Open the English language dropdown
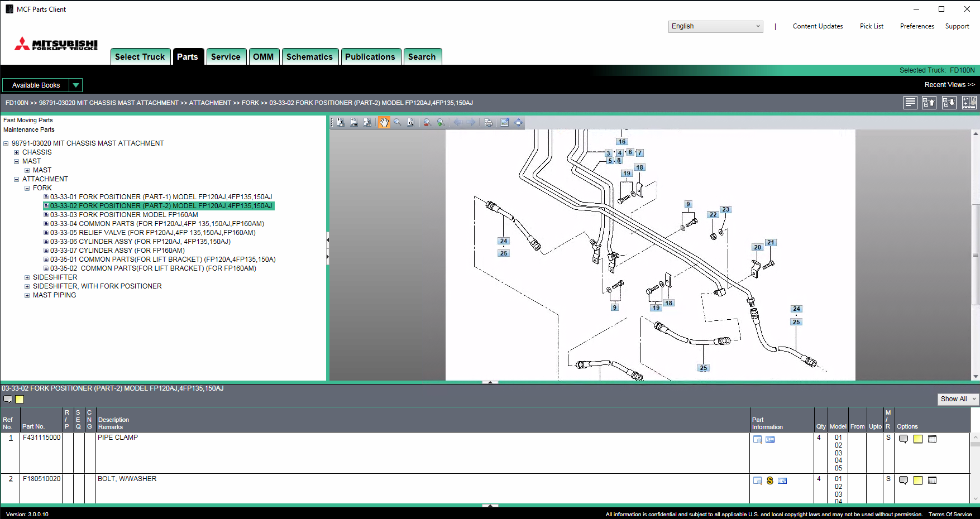The image size is (980, 519). 715,26
